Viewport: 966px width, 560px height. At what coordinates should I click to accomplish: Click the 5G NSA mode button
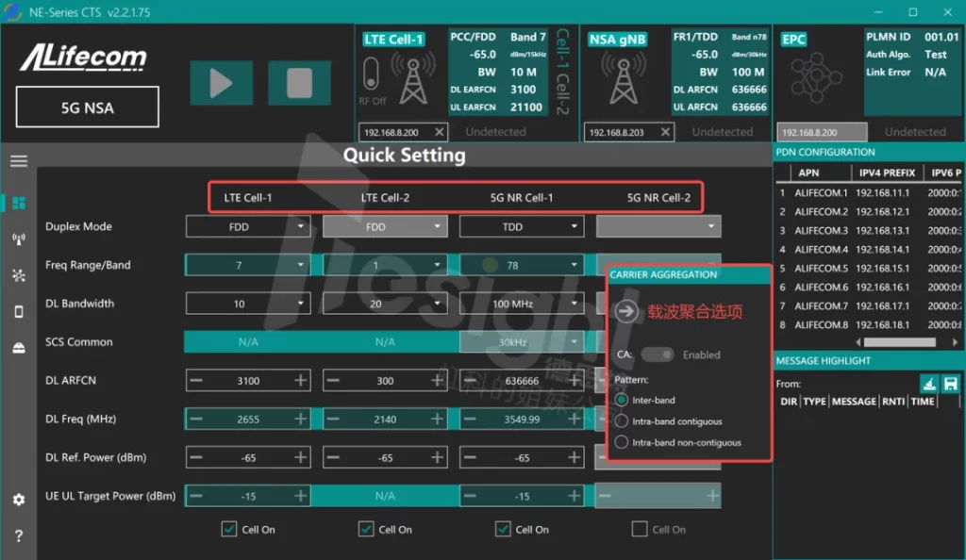tap(87, 107)
